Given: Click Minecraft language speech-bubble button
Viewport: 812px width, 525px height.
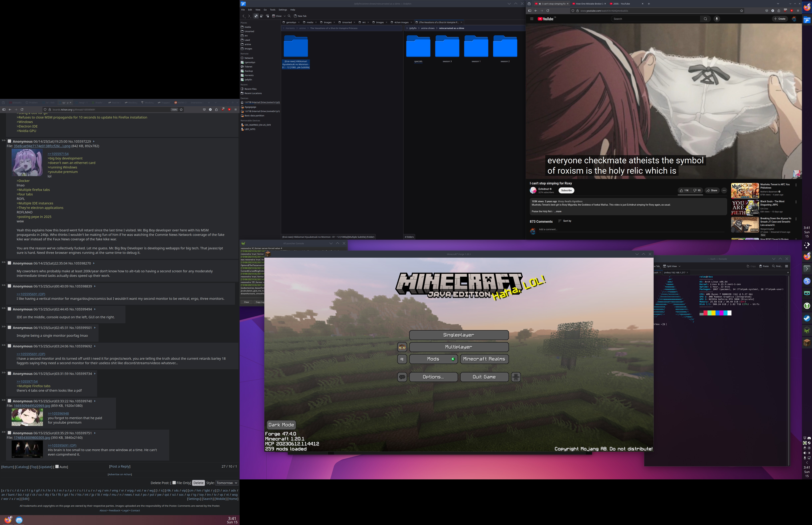Looking at the screenshot, I should 402,377.
